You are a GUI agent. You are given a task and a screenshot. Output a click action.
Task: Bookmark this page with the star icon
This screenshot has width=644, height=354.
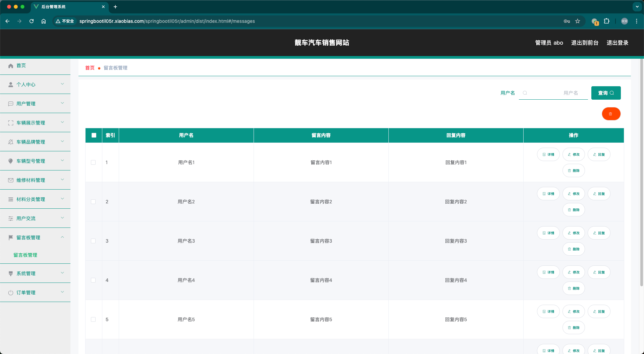(x=578, y=21)
